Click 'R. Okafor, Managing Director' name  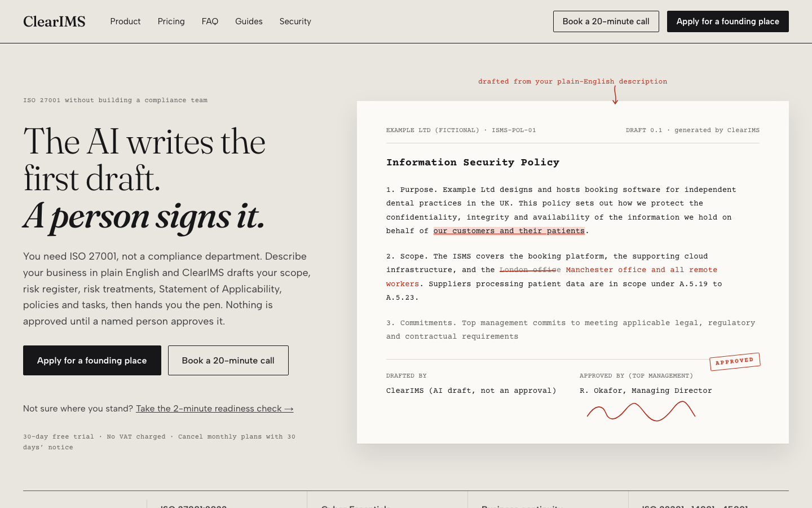point(646,391)
